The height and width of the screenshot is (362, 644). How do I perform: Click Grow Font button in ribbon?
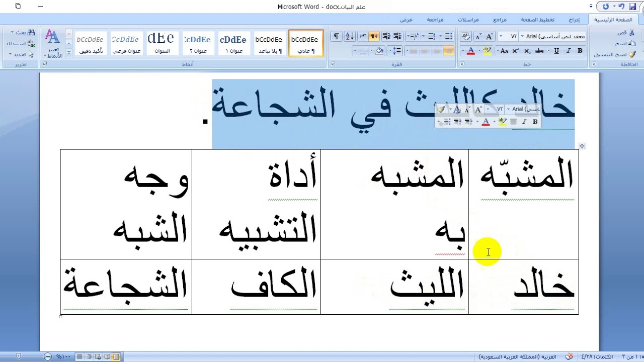(x=489, y=36)
